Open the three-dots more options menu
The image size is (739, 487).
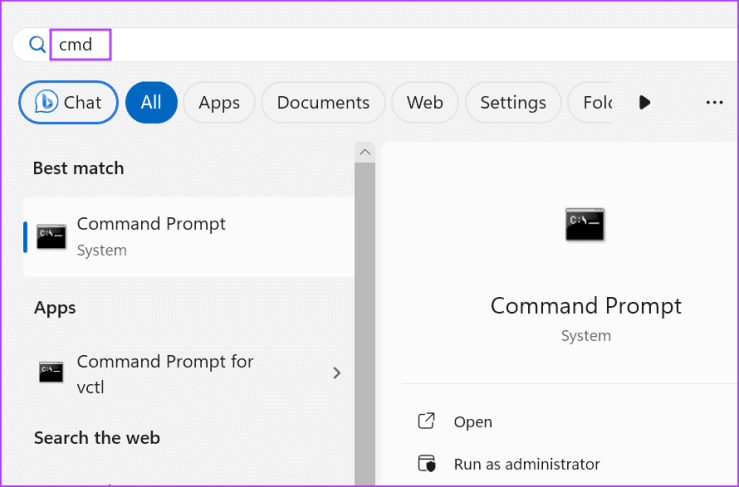click(x=714, y=102)
